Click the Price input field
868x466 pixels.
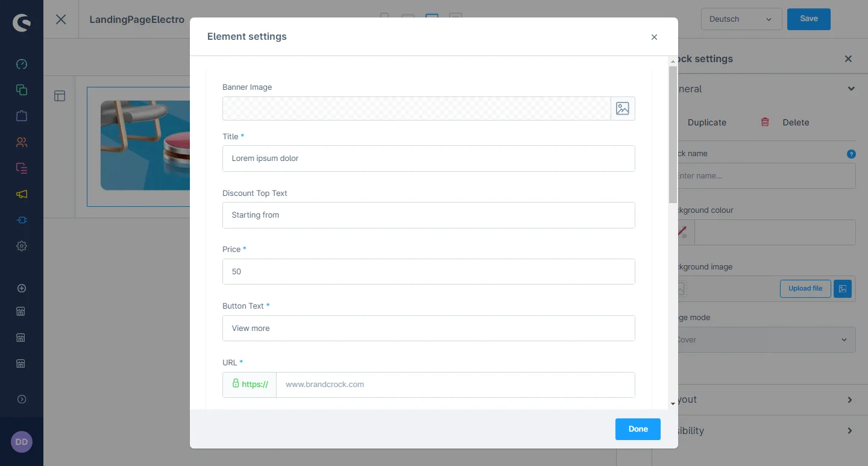[x=429, y=272]
